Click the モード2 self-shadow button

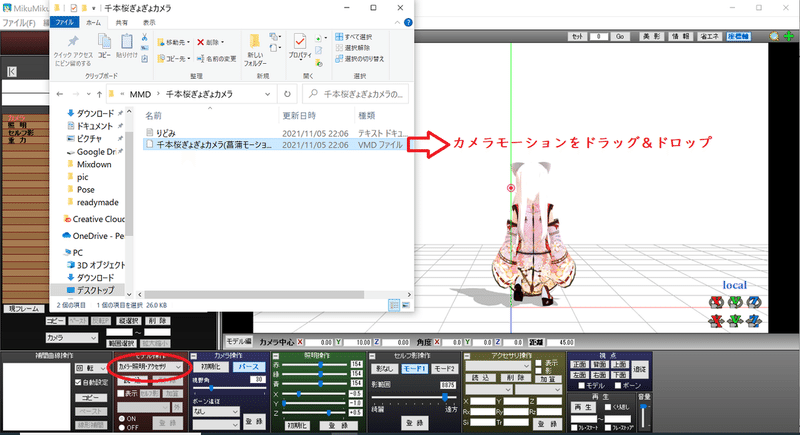[x=444, y=368]
